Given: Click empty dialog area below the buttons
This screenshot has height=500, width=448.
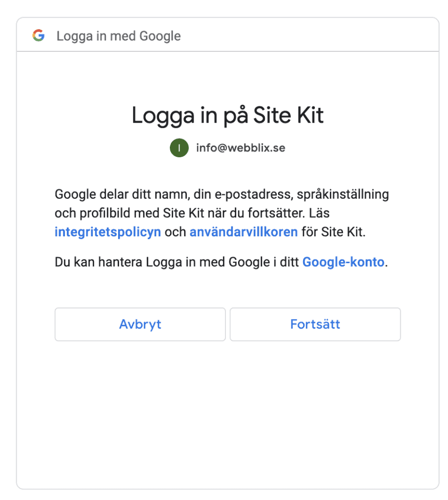Looking at the screenshot, I should click(x=227, y=415).
